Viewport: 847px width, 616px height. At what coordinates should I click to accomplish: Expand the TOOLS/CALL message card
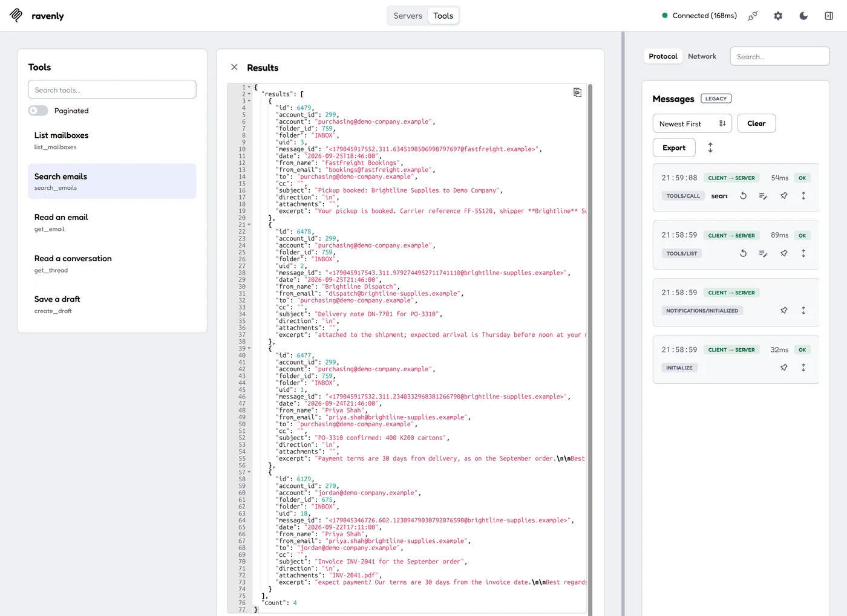tap(803, 196)
